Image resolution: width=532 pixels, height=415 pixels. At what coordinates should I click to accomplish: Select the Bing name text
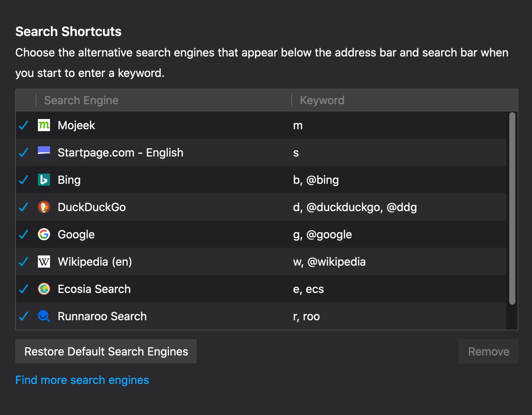click(x=69, y=180)
